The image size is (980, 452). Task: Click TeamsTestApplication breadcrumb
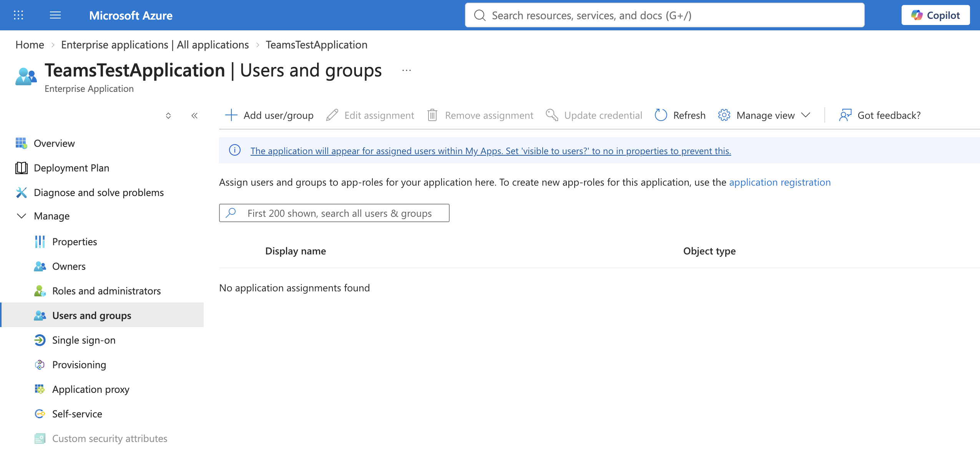click(x=317, y=45)
